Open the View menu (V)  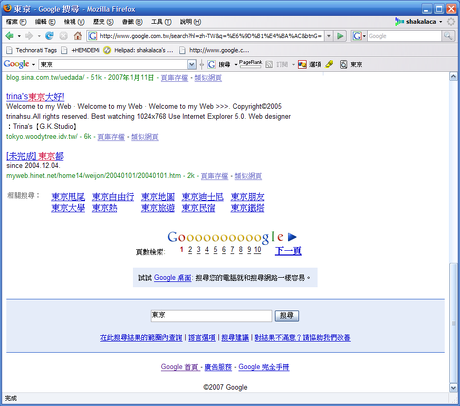74,22
